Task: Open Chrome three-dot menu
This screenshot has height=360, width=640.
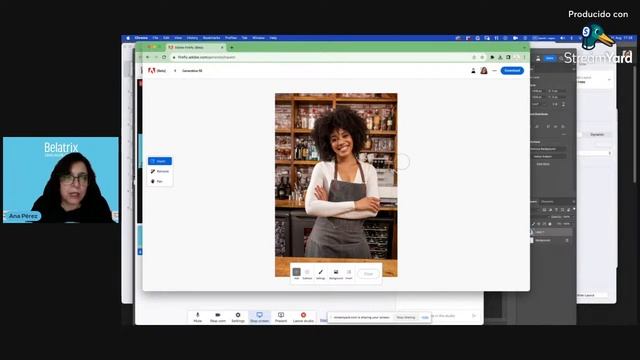Action: tap(524, 57)
